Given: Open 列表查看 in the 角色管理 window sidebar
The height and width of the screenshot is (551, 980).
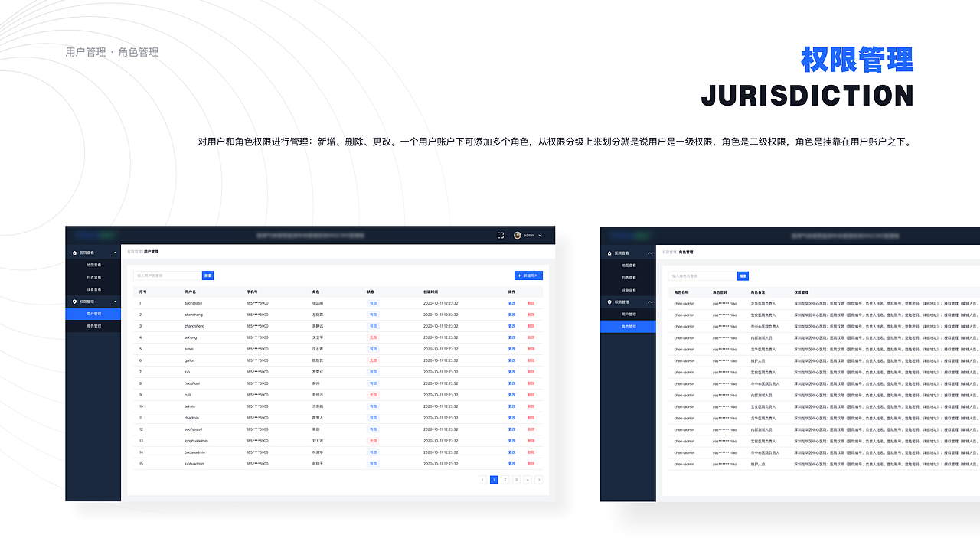Looking at the screenshot, I should [629, 277].
